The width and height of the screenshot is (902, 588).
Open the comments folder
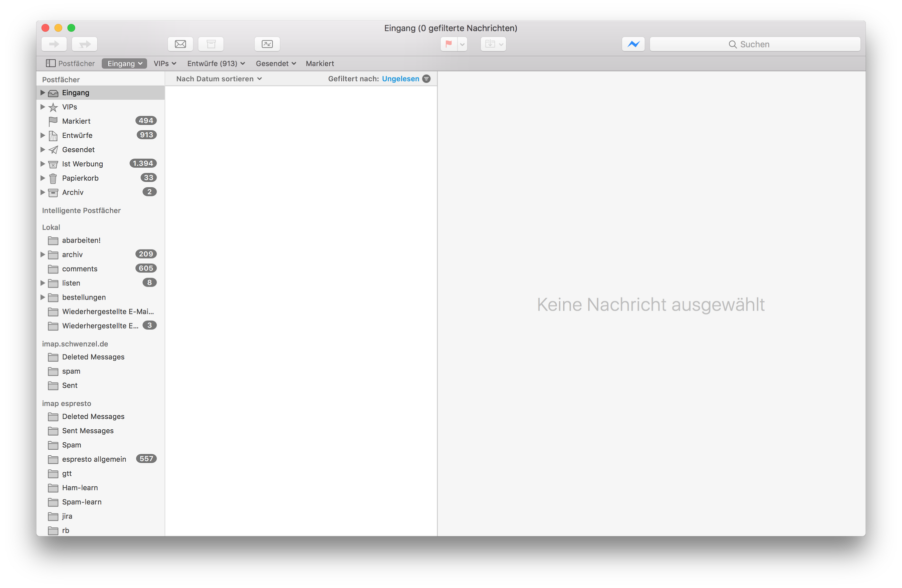(100, 269)
